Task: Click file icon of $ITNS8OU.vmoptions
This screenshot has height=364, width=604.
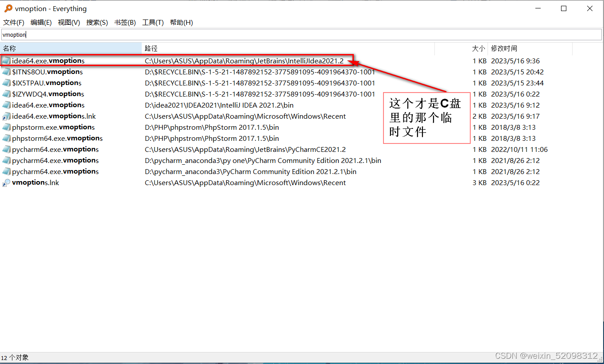Action: point(6,72)
